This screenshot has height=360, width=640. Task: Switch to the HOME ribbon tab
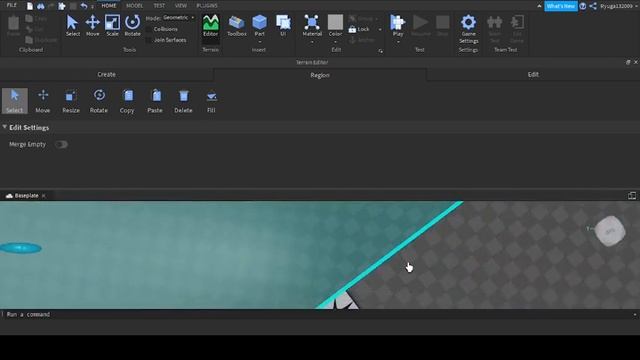click(x=109, y=6)
